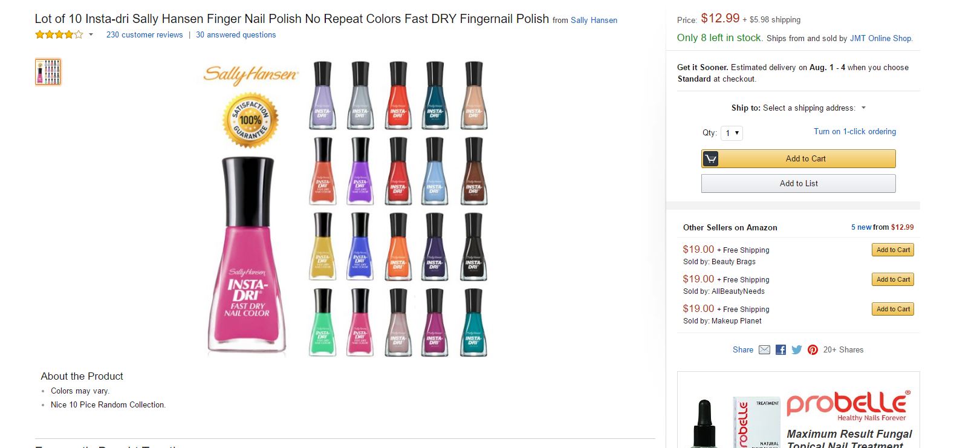Click the star rating icons
Image resolution: width=980 pixels, height=448 pixels.
[59, 35]
